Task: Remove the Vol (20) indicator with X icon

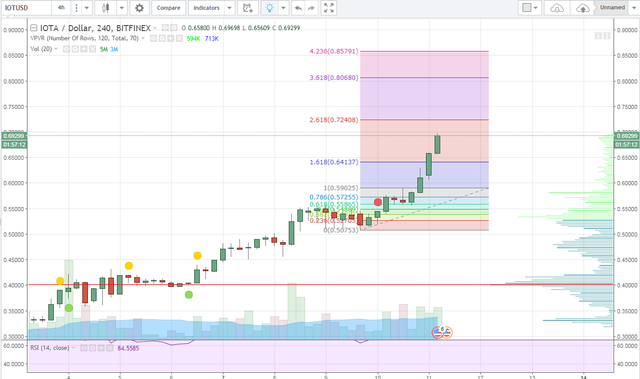Action: tap(93, 49)
